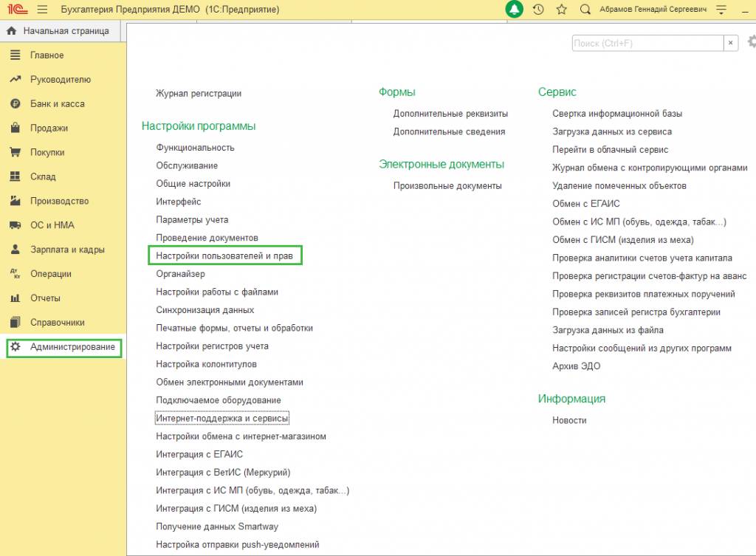Open Свертка информационной базы
This screenshot has height=556, width=756.
617,114
